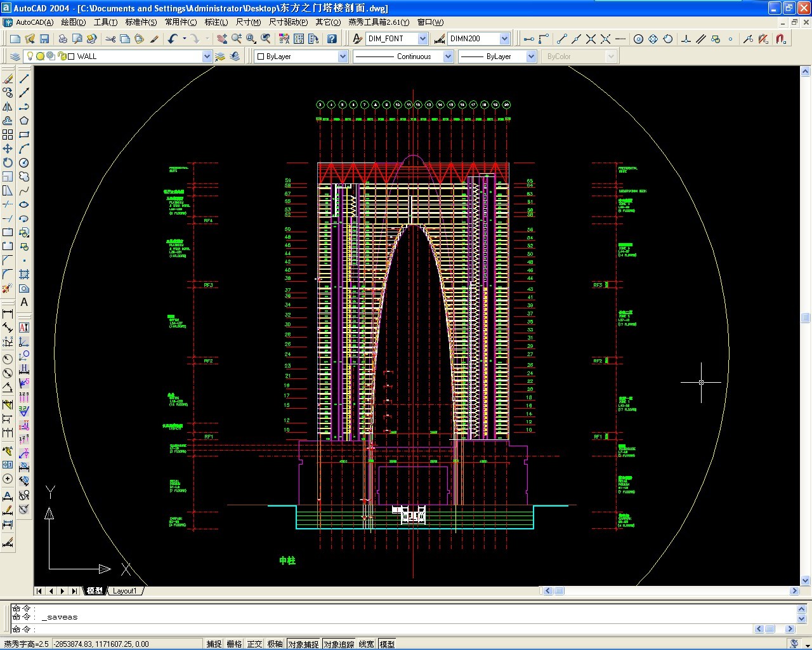Expand the ByColor plot style dropdown
The height and width of the screenshot is (650, 812).
point(611,56)
